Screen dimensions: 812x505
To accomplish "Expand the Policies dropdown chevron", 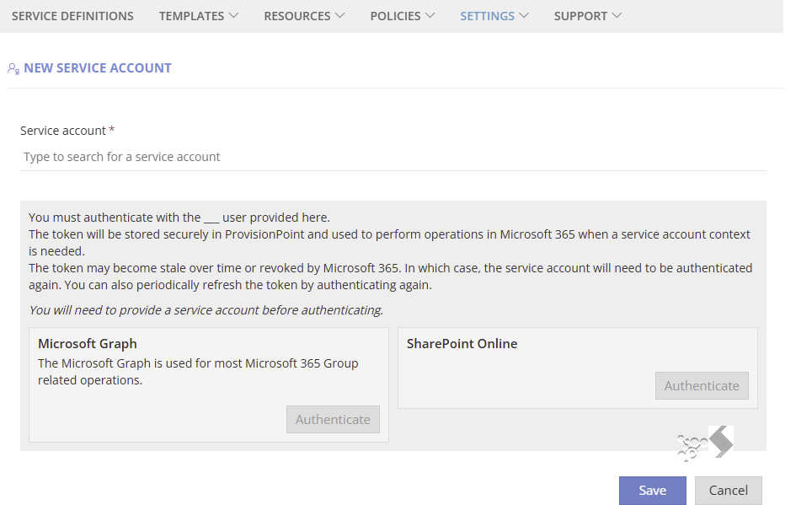I will point(430,15).
